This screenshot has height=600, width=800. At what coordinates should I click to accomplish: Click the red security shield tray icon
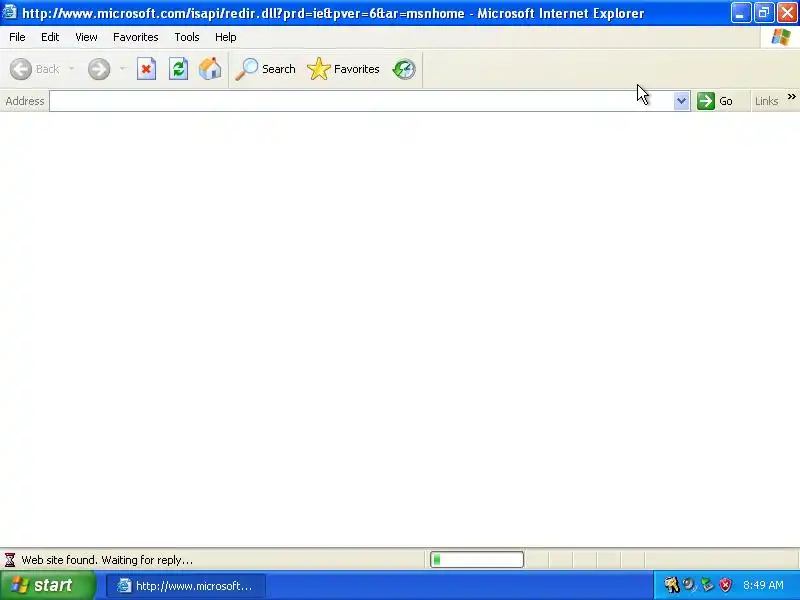pyautogui.click(x=725, y=585)
